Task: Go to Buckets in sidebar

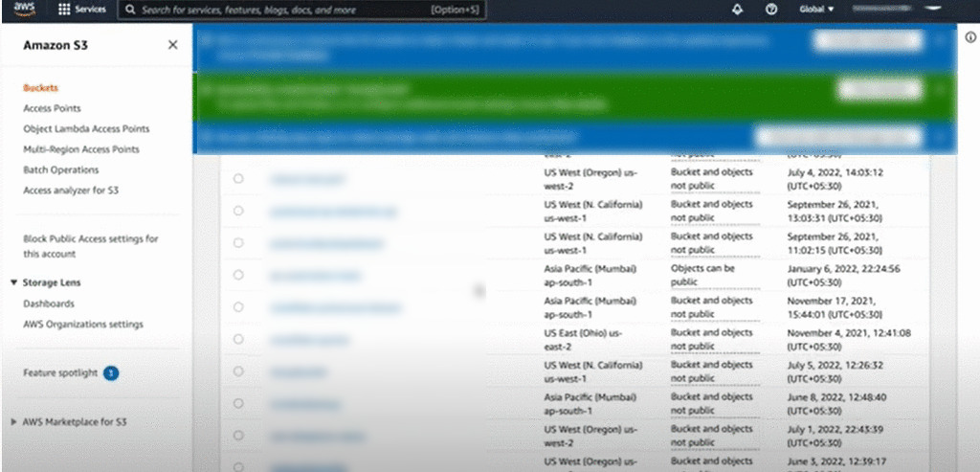Action: [40, 88]
